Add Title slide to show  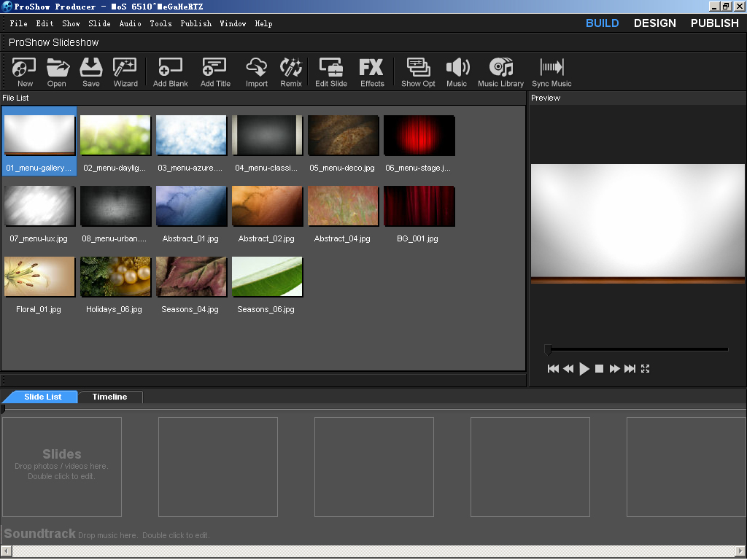(215, 72)
